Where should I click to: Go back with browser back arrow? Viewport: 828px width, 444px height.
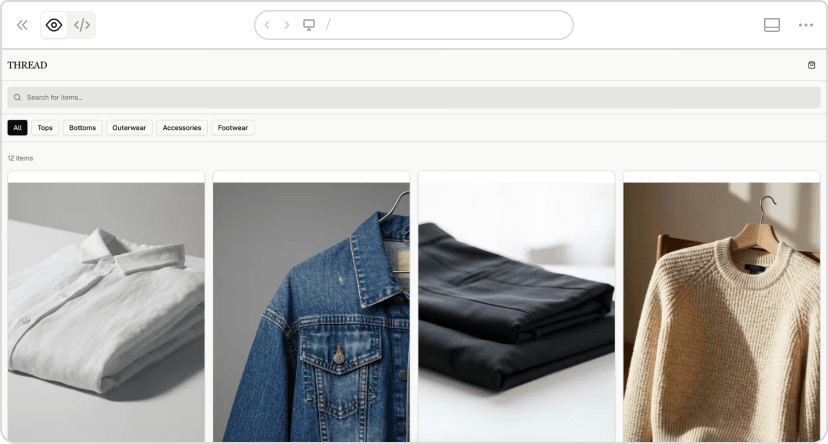[267, 25]
